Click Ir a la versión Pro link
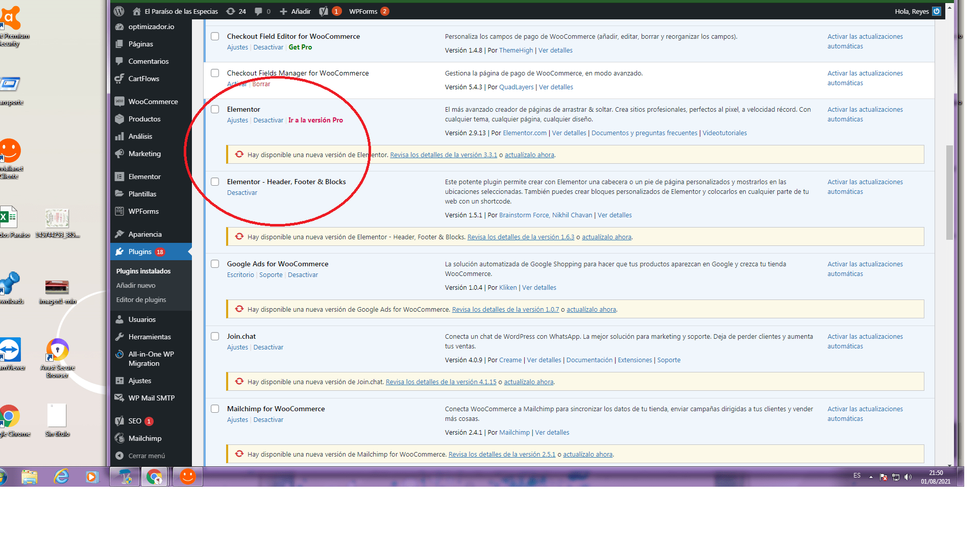Image resolution: width=980 pixels, height=551 pixels. [315, 120]
